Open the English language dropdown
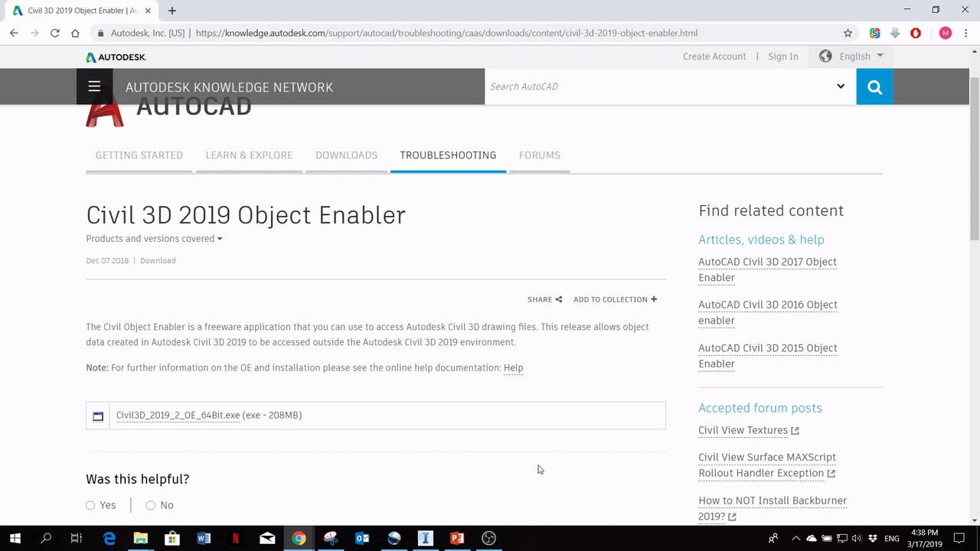The width and height of the screenshot is (980, 551). tap(861, 56)
